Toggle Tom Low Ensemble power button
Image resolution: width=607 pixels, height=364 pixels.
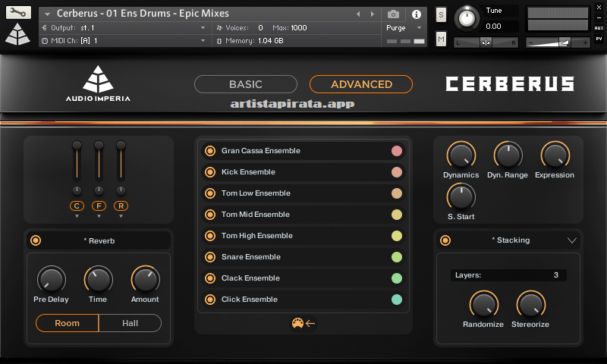tap(210, 193)
